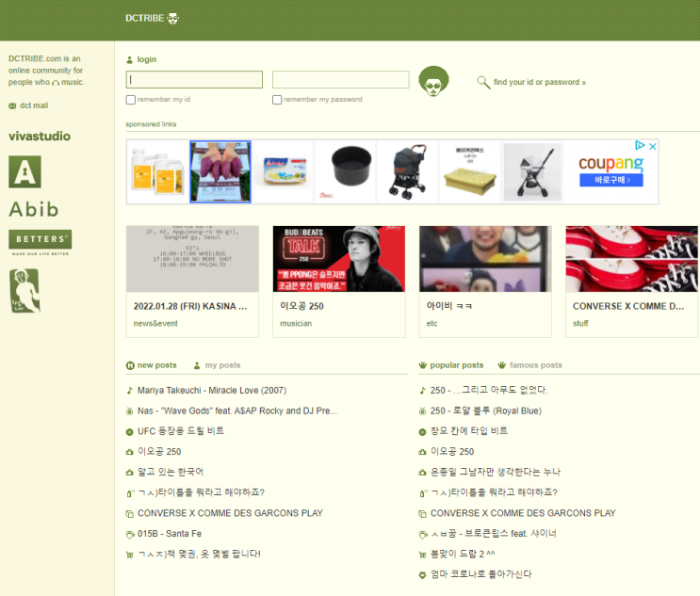Click the stuff category under Converse card
700x596 pixels.
point(580,324)
